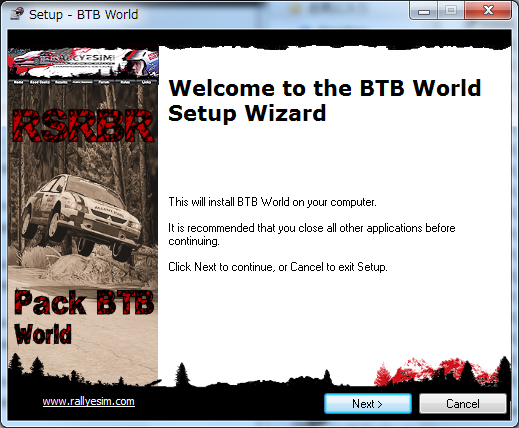Click the Setup installer icon in title bar

(x=16, y=14)
